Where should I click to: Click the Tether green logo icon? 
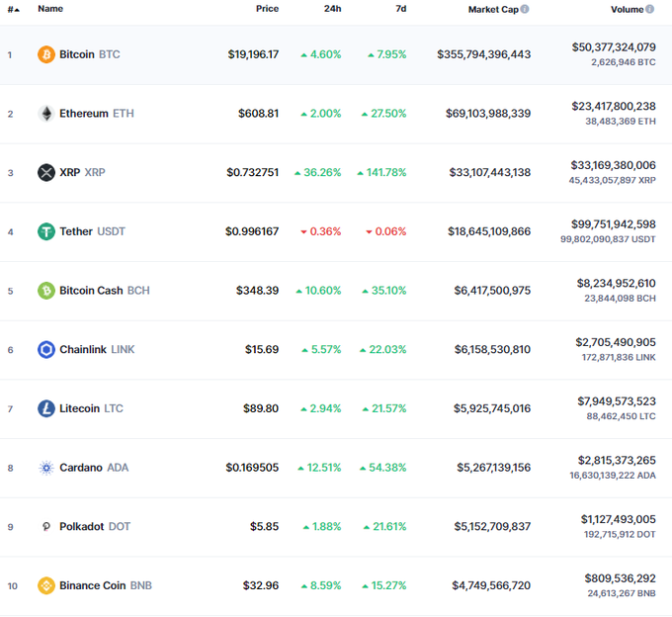(x=46, y=231)
